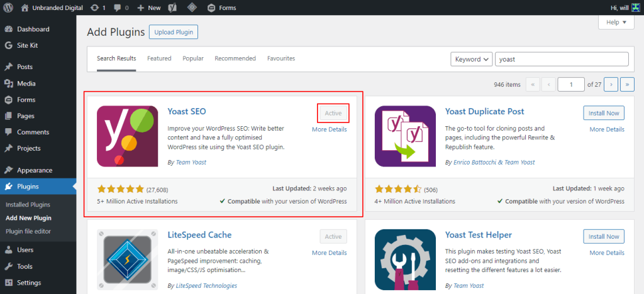Jump to last results page arrow
Viewport: 644px width, 294px height.
pos(627,84)
